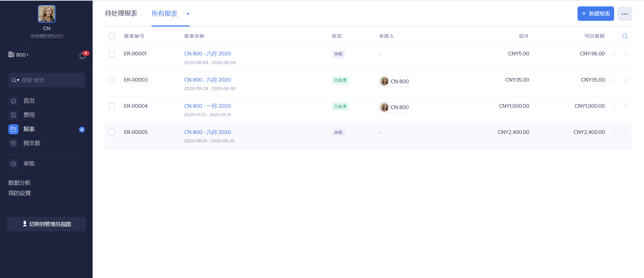Screen dimensions: 644x278
Task: Open the three-dot more options menu
Action: (x=625, y=14)
